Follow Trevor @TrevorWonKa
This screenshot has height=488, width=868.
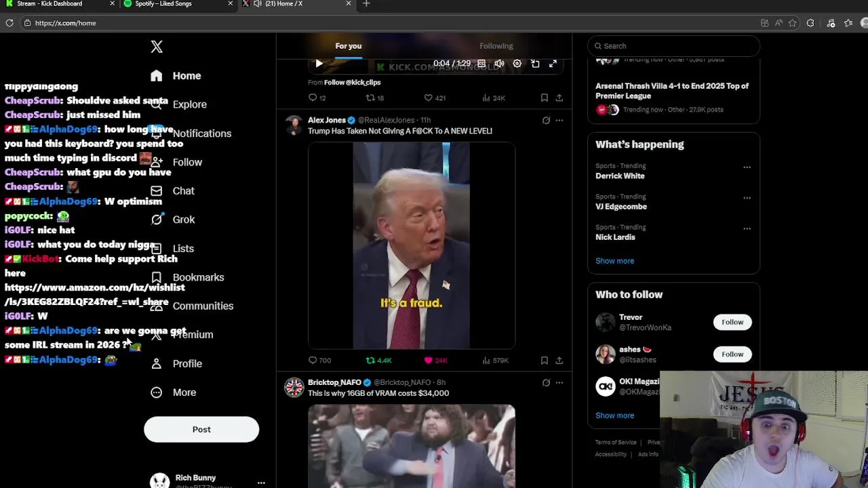[732, 323]
